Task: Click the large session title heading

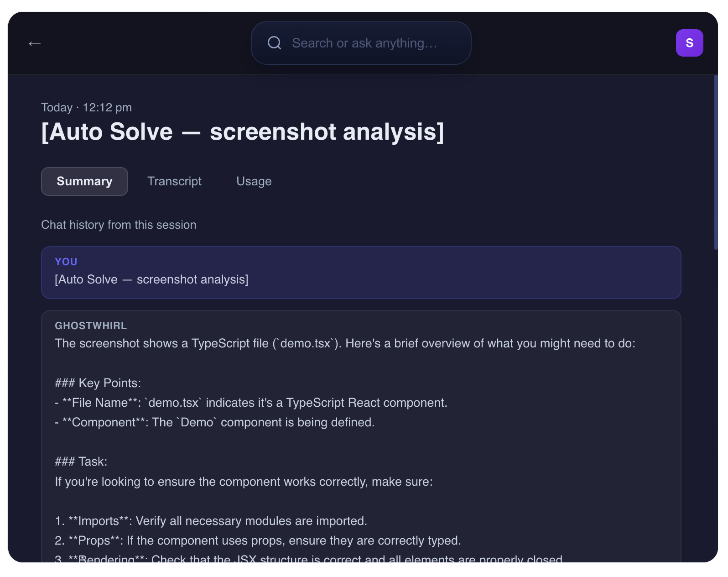Action: point(242,132)
